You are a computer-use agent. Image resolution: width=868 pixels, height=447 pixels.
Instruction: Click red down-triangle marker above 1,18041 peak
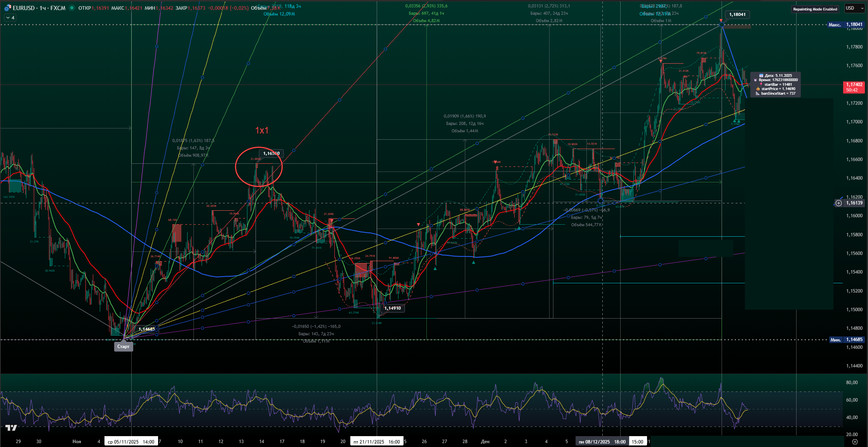721,20
